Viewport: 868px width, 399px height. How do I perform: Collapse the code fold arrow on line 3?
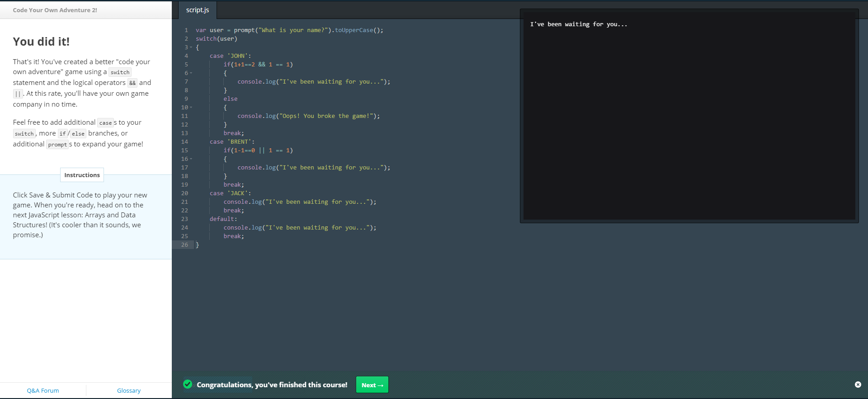(x=191, y=47)
